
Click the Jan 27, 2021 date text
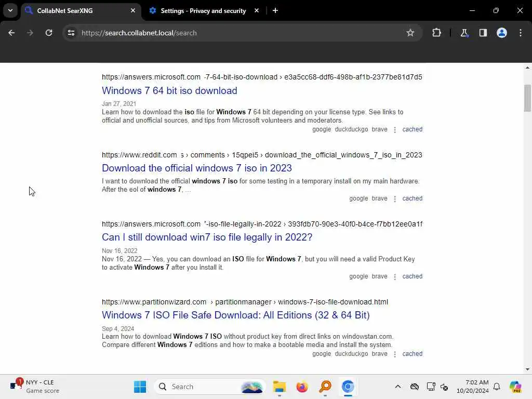[119, 104]
